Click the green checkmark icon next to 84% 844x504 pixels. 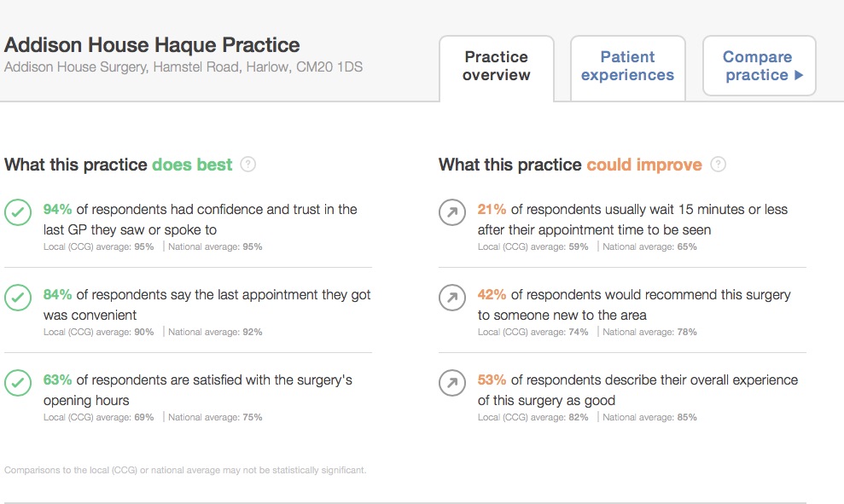pyautogui.click(x=18, y=298)
